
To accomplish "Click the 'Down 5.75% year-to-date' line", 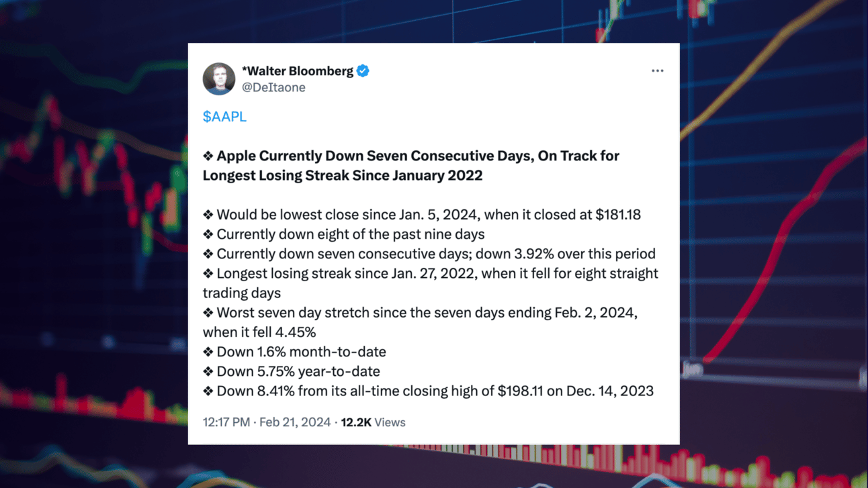I will point(292,371).
